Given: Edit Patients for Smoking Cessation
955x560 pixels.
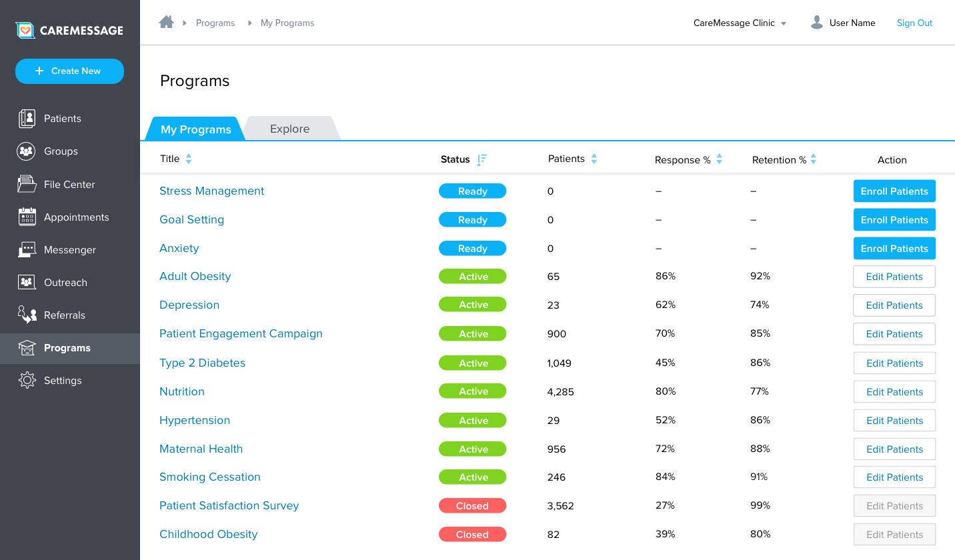Looking at the screenshot, I should coord(894,477).
